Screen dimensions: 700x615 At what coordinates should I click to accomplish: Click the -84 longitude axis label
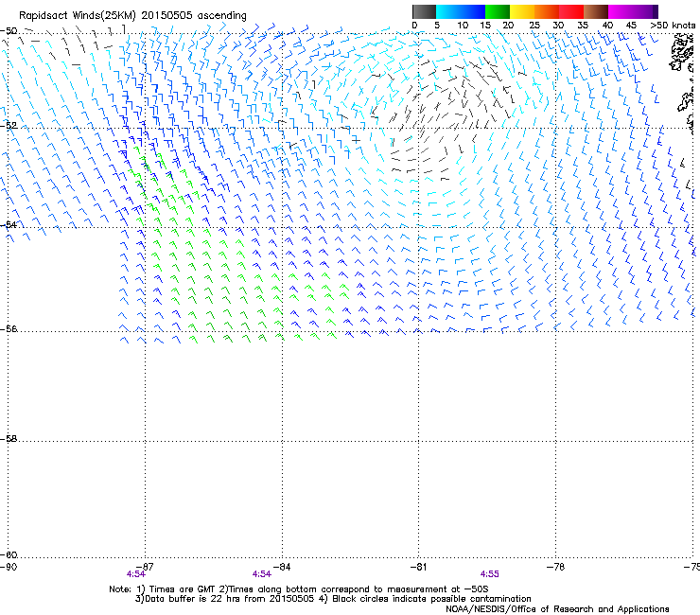[x=282, y=567]
